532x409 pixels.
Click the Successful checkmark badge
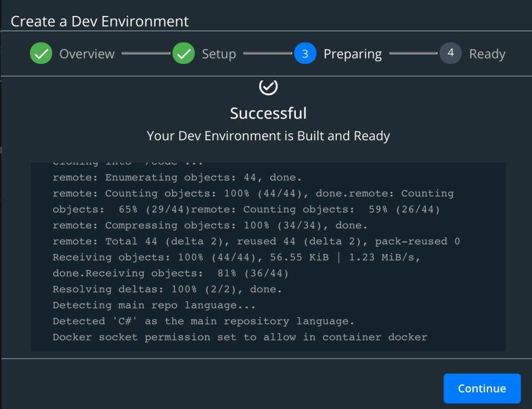click(x=267, y=87)
